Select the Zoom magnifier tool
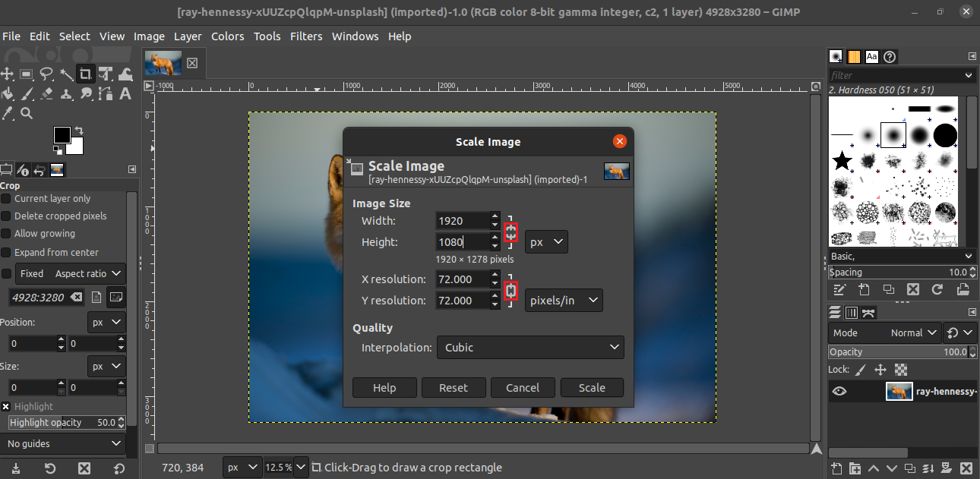 (x=27, y=113)
